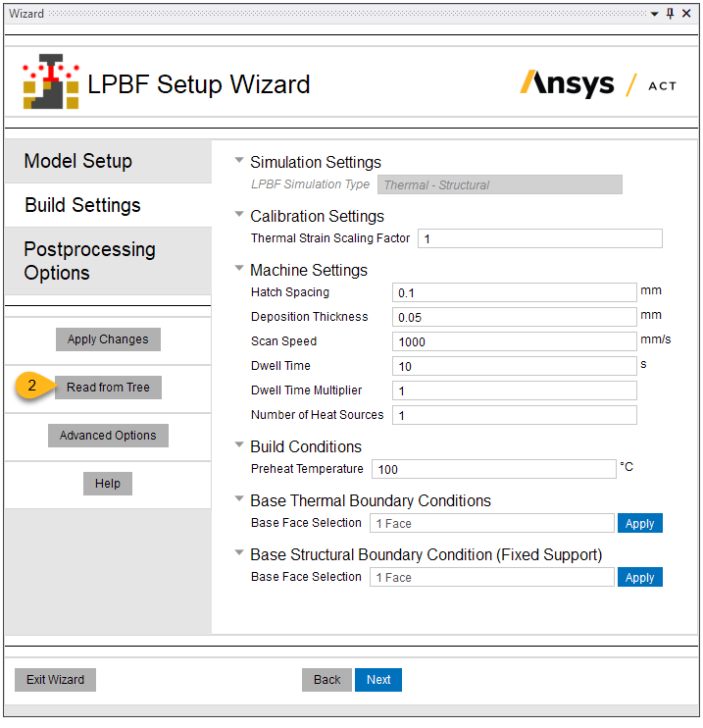The height and width of the screenshot is (728, 703).
Task: Go to Postprocessing Options step
Action: (108, 261)
